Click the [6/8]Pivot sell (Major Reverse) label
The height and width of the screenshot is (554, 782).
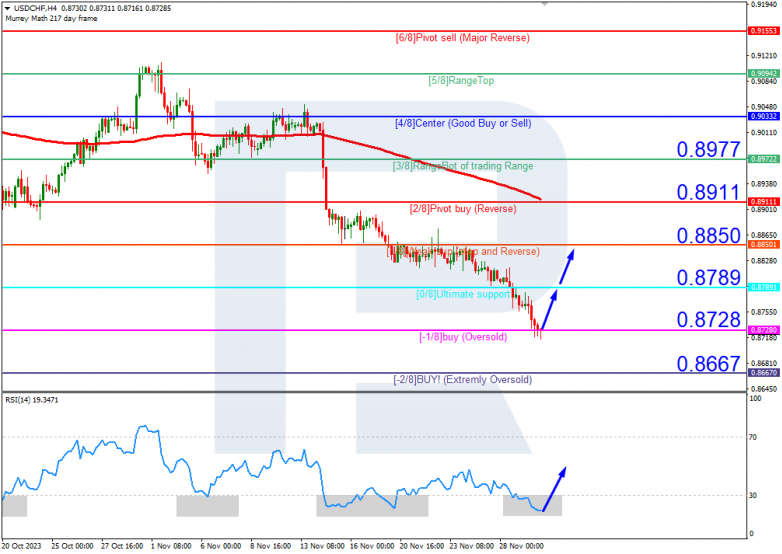[462, 38]
